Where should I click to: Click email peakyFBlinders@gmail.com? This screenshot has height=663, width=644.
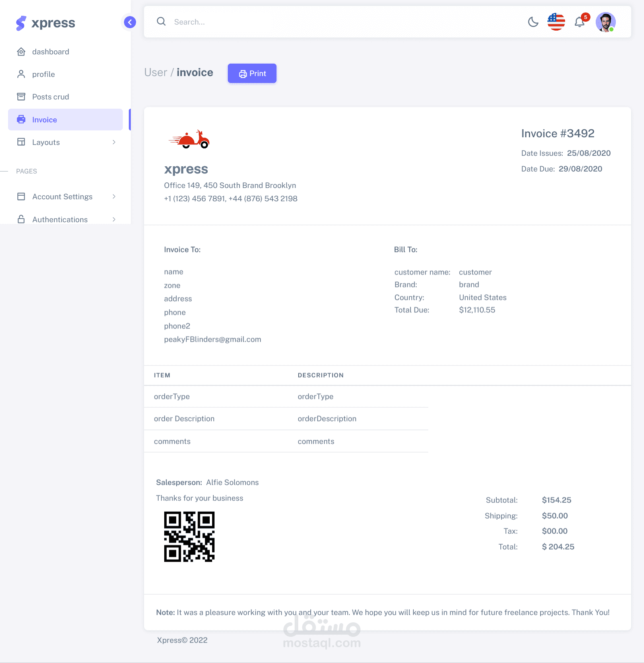[213, 339]
